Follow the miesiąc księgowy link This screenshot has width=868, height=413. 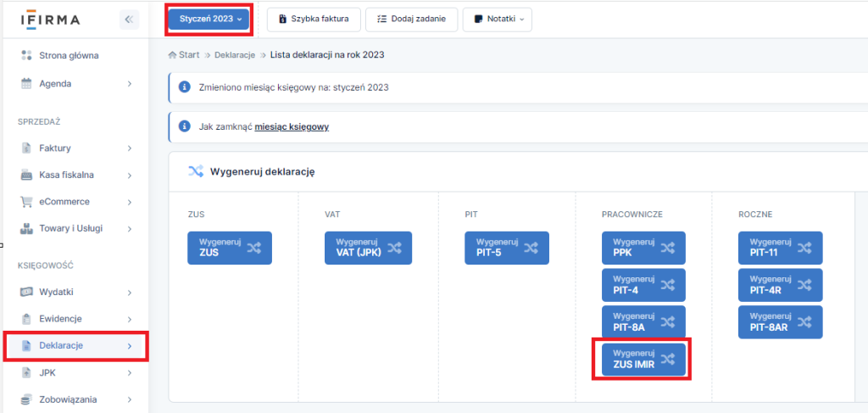[292, 126]
